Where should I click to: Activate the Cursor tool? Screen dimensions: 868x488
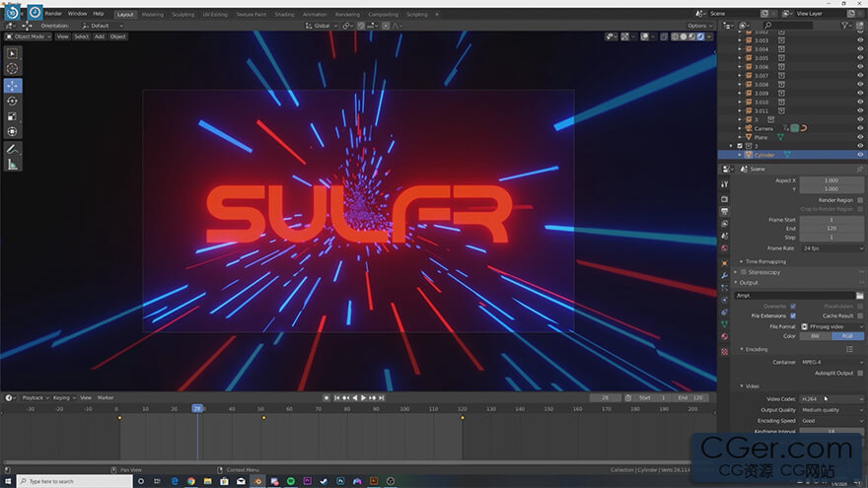[x=12, y=69]
